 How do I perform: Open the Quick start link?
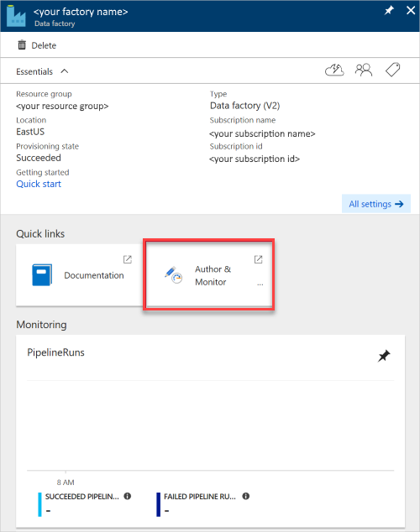point(39,184)
